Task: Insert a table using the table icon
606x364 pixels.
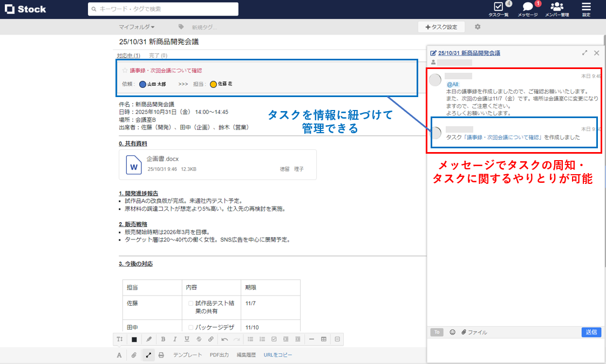Action: coord(323,339)
